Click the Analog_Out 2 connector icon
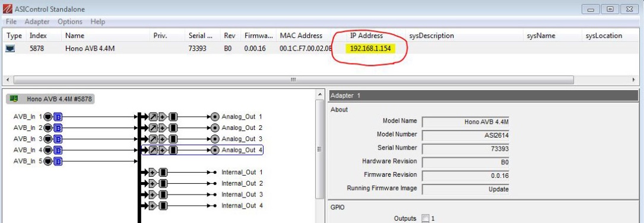 [215, 128]
